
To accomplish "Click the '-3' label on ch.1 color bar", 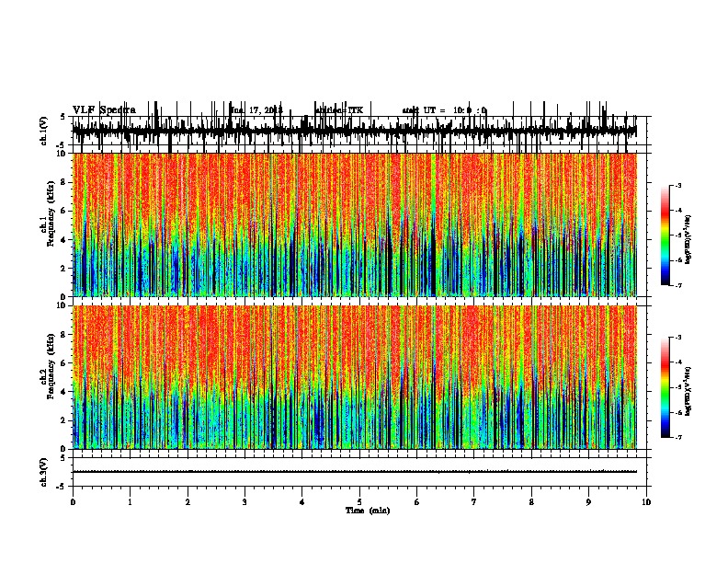I will coord(677,186).
